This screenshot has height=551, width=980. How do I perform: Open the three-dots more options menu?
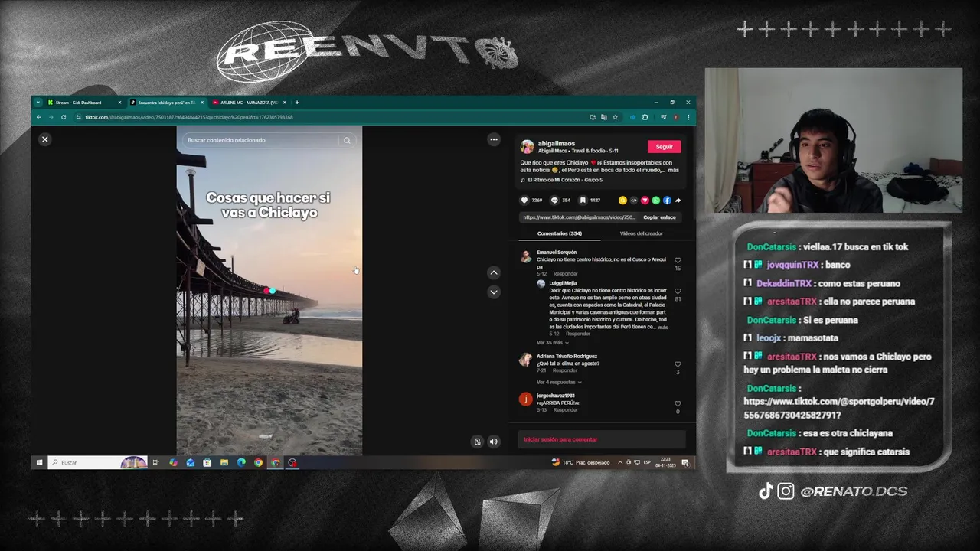click(x=494, y=139)
